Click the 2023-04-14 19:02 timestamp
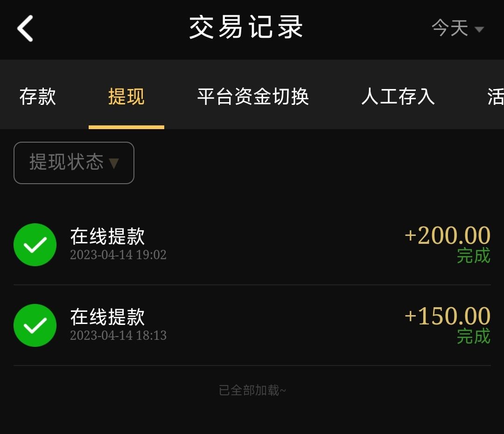This screenshot has width=504, height=434. tap(118, 255)
